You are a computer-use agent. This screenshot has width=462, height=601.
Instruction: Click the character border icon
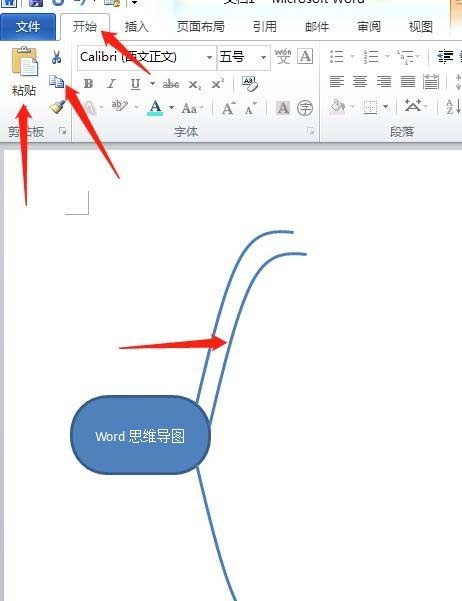coord(305,56)
